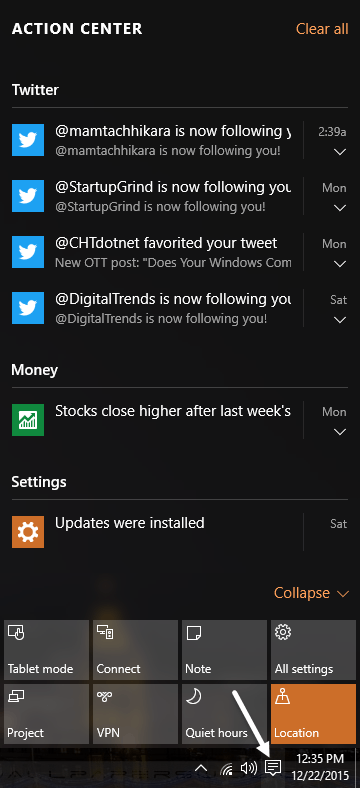This screenshot has height=788, width=360.
Task: Toggle the Location quick action
Action: [315, 714]
